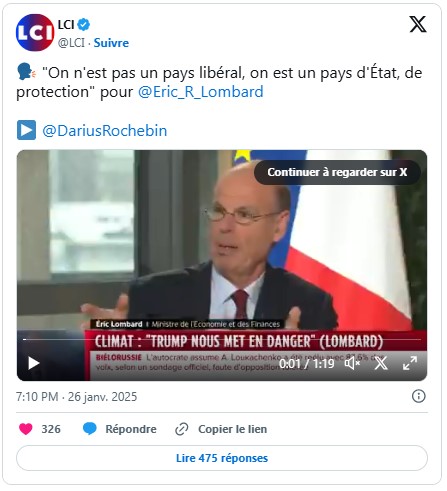Click the blue reply bubble icon
447x491 pixels.
[x=90, y=429]
